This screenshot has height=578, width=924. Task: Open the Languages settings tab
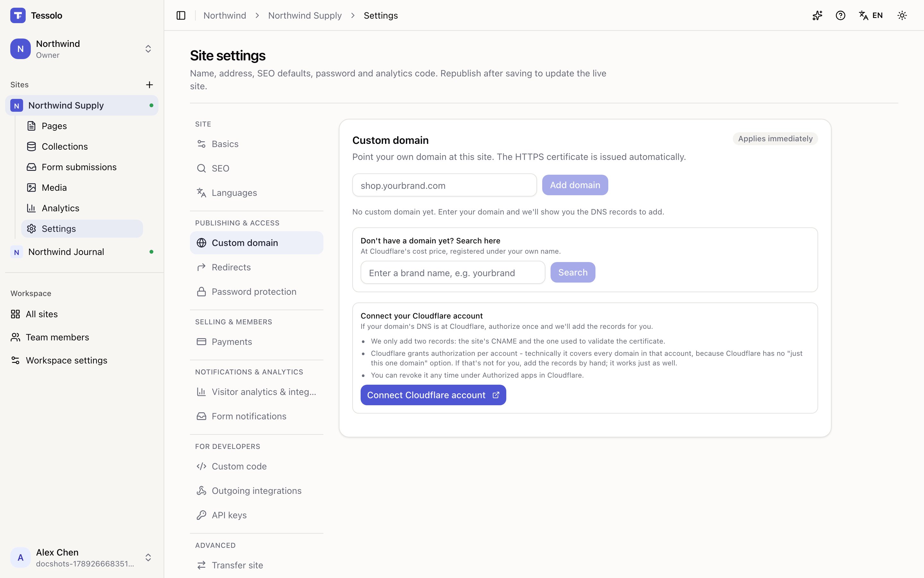pos(257,193)
